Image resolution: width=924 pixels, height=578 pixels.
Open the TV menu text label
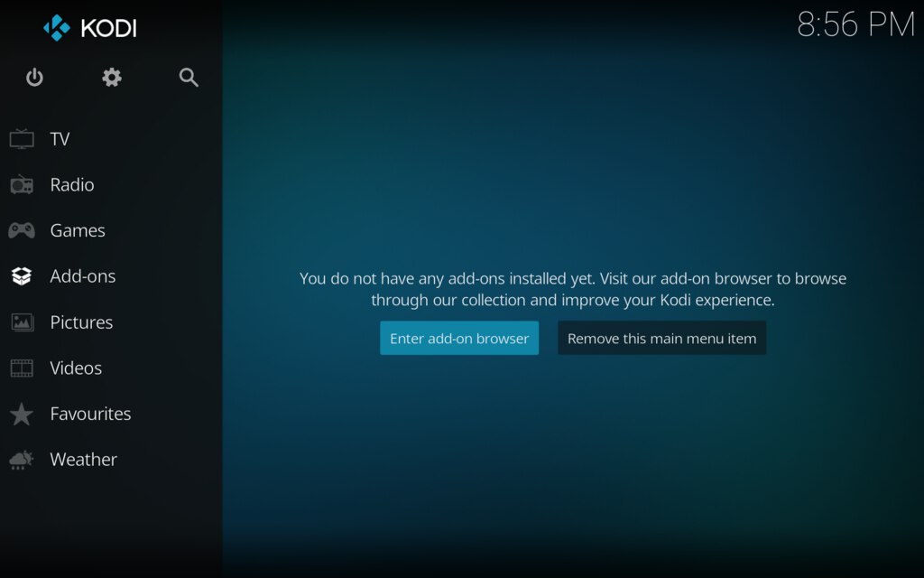(x=60, y=139)
